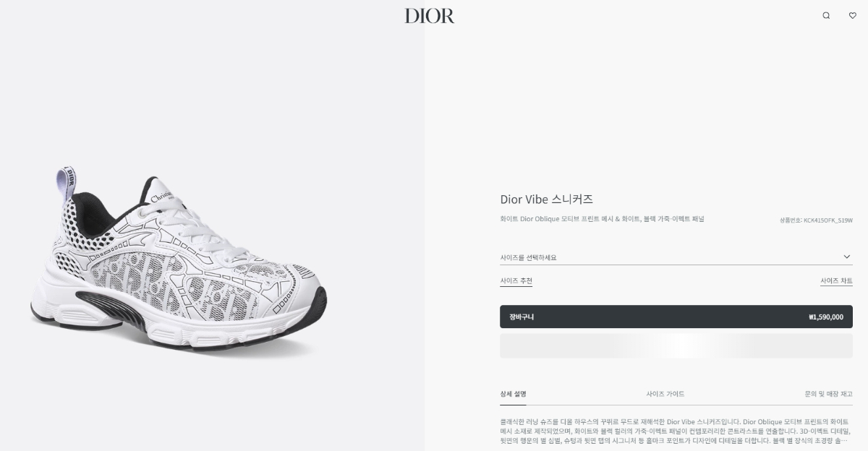Click the heart wishlist icon

pos(852,15)
